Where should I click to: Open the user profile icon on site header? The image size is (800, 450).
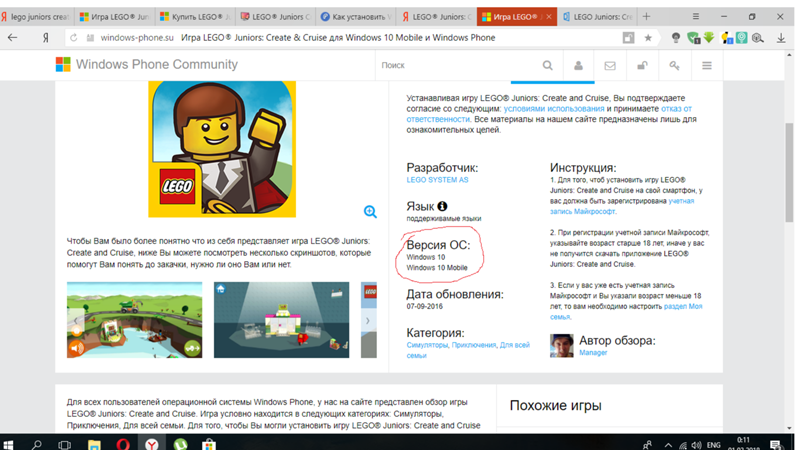pos(578,65)
